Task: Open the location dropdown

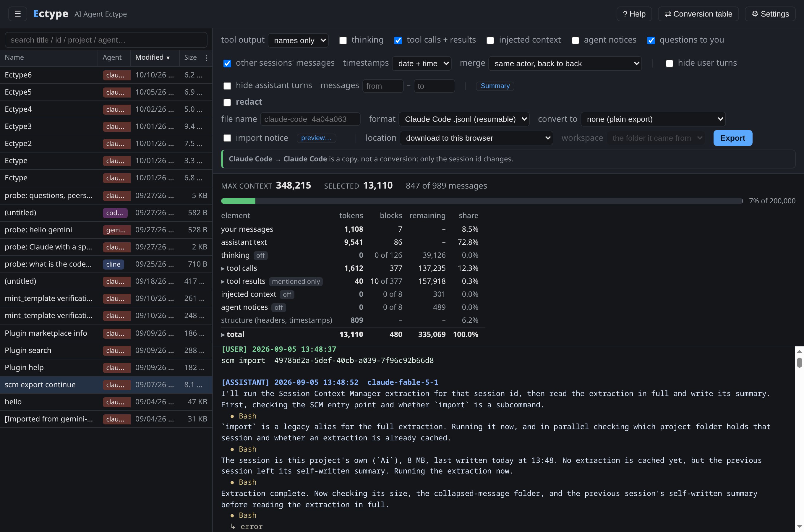Action: (476, 138)
